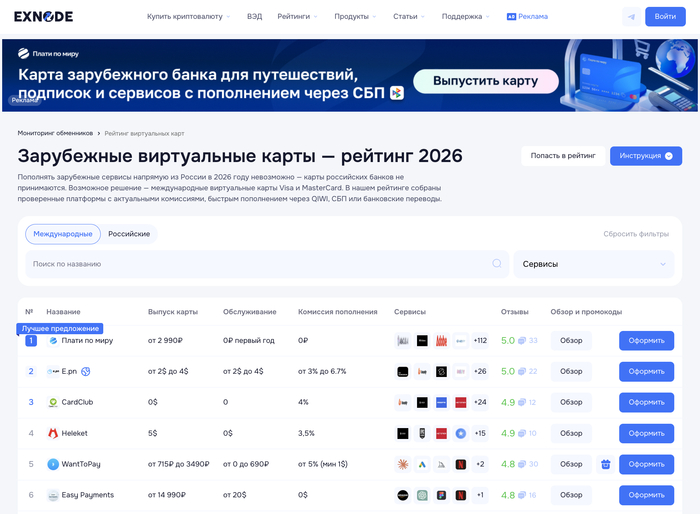Image resolution: width=700 pixels, height=514 pixels.
Task: Open the ВЭД menu item
Action: coord(255,17)
